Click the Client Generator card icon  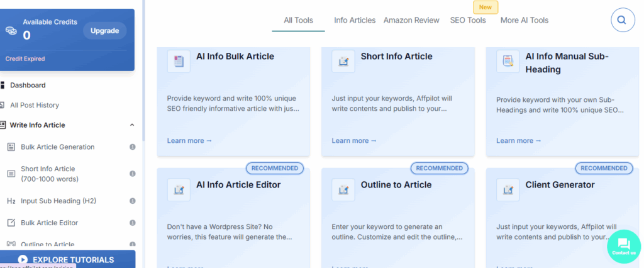coord(508,189)
